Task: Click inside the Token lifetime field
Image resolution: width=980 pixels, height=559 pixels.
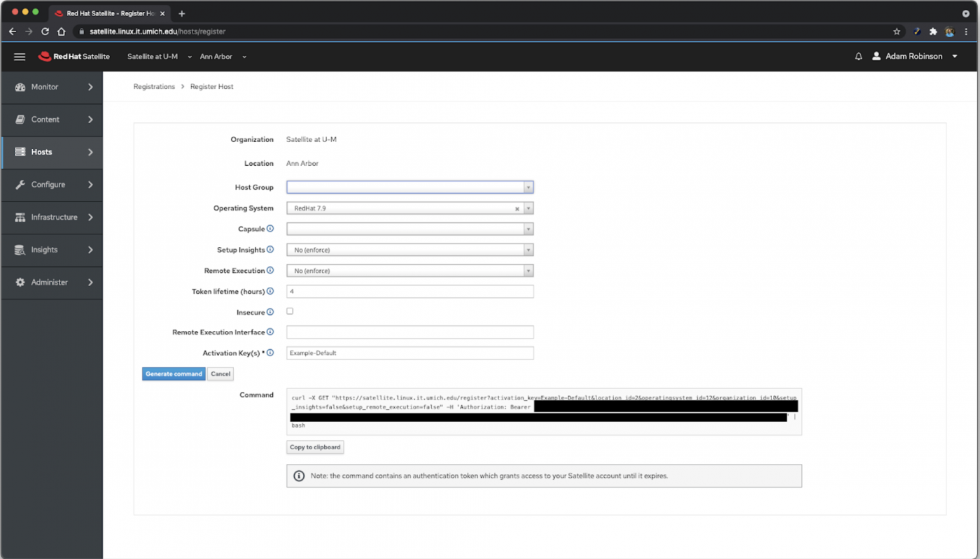Action: (409, 291)
